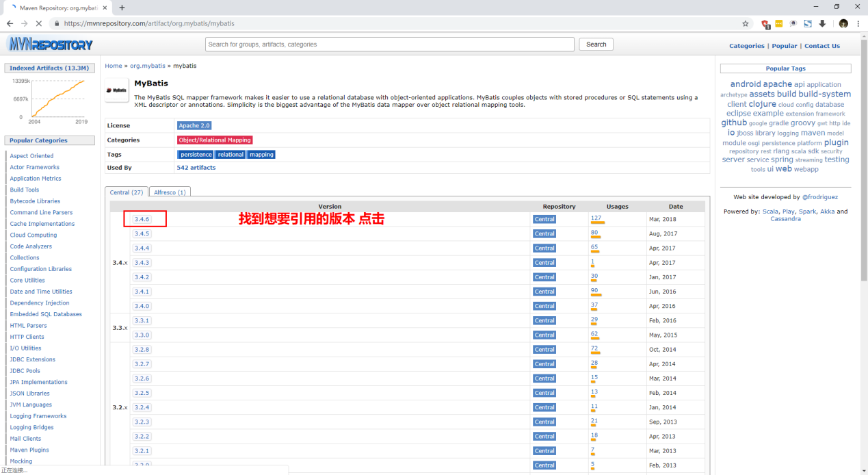The image size is (868, 475).
Task: Open the Categories header link
Action: 747,46
